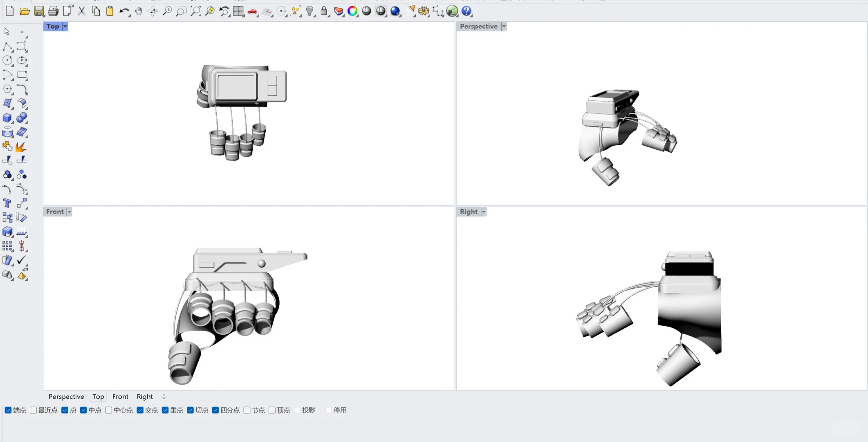Disable the 端点 osnap checkbox
Screen dimensions: 868x442
(8, 410)
